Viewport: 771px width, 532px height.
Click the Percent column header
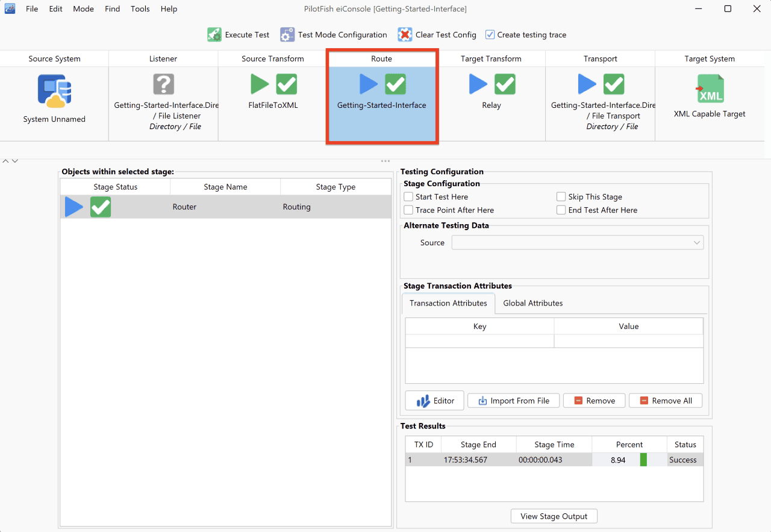[x=629, y=445]
